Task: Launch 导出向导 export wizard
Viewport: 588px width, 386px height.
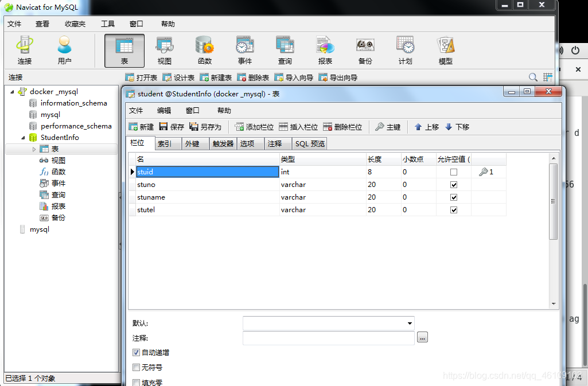Action: click(x=338, y=77)
